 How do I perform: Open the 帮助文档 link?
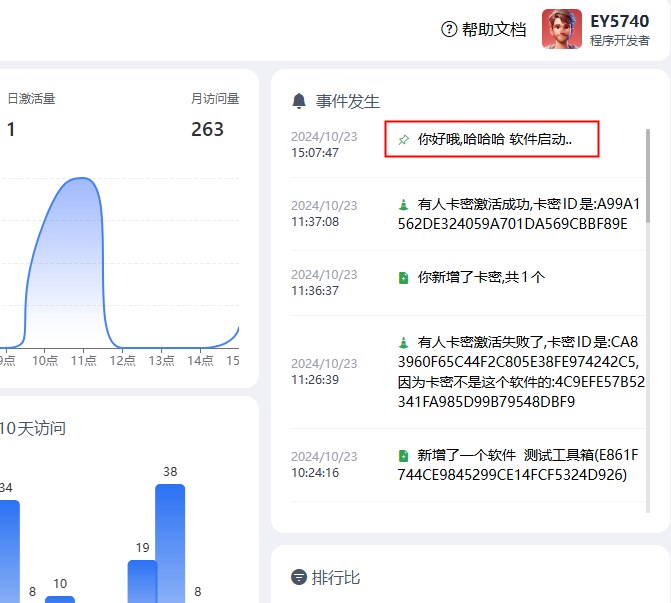pos(493,29)
